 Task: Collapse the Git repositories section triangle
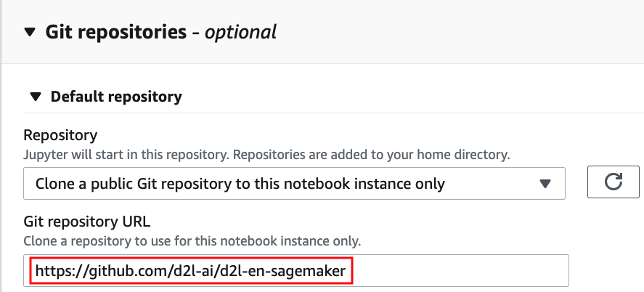point(29,32)
